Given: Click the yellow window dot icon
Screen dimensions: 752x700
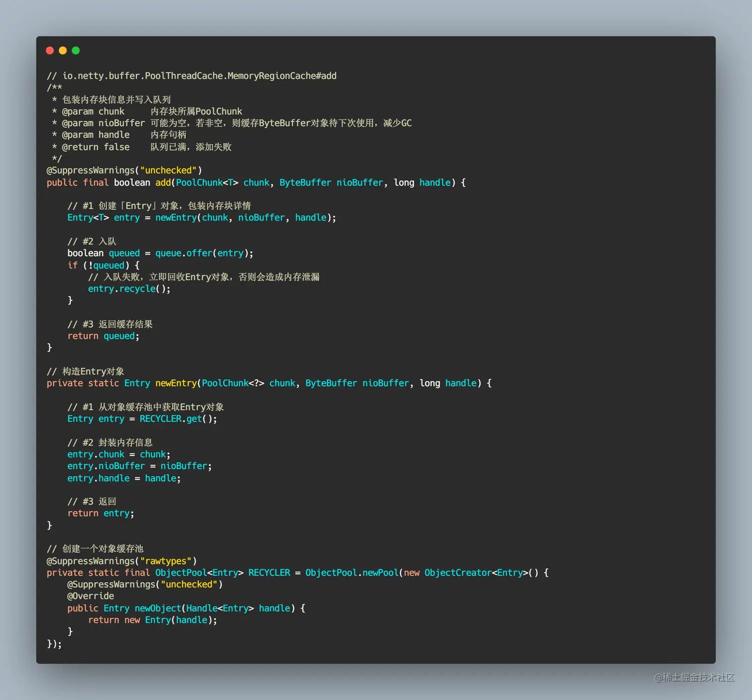Looking at the screenshot, I should click(x=63, y=50).
